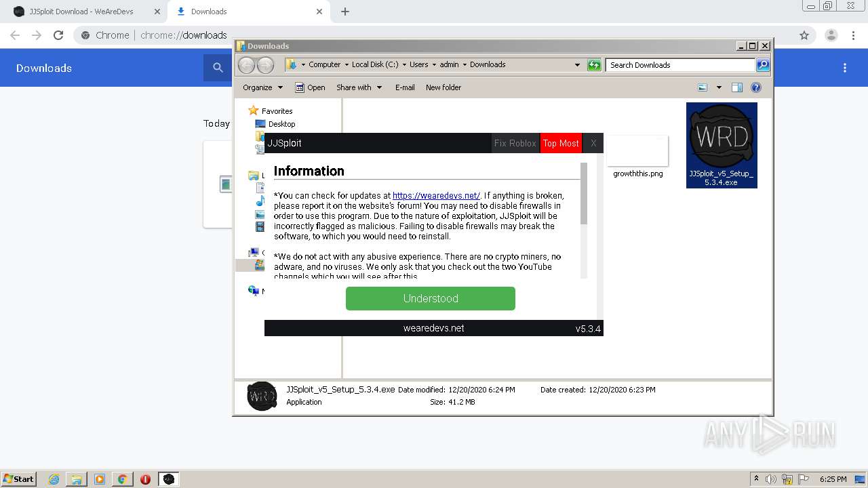Select Desktop in the navigation tree
The width and height of the screenshot is (868, 488).
[281, 124]
